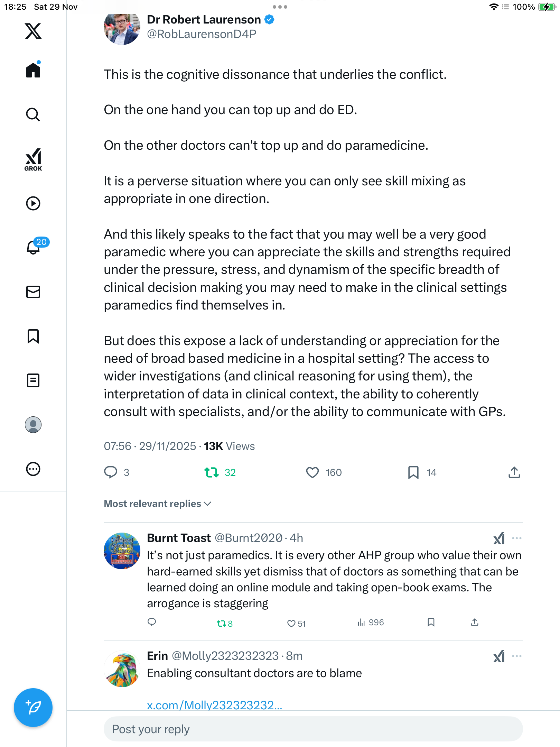560x747 pixels.
Task: Open the Search page from sidebar
Action: [33, 115]
